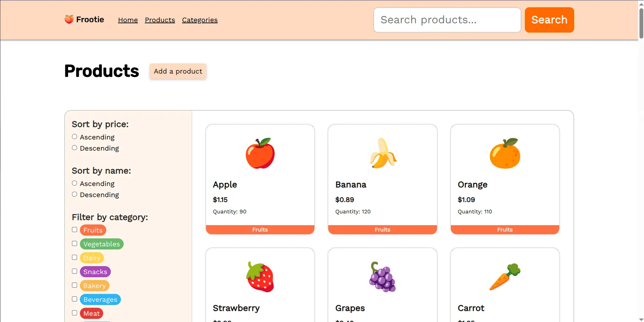Click the Add a product button
Viewport: 644px width, 322px height.
(x=178, y=71)
